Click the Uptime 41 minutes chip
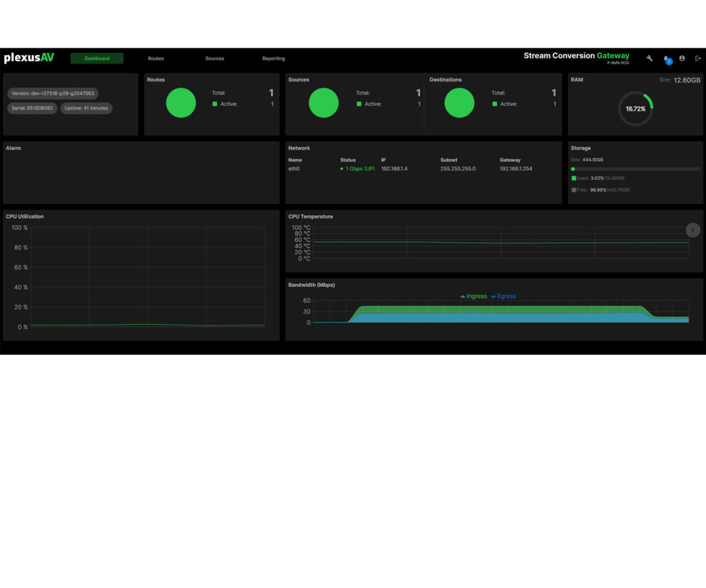 86,108
